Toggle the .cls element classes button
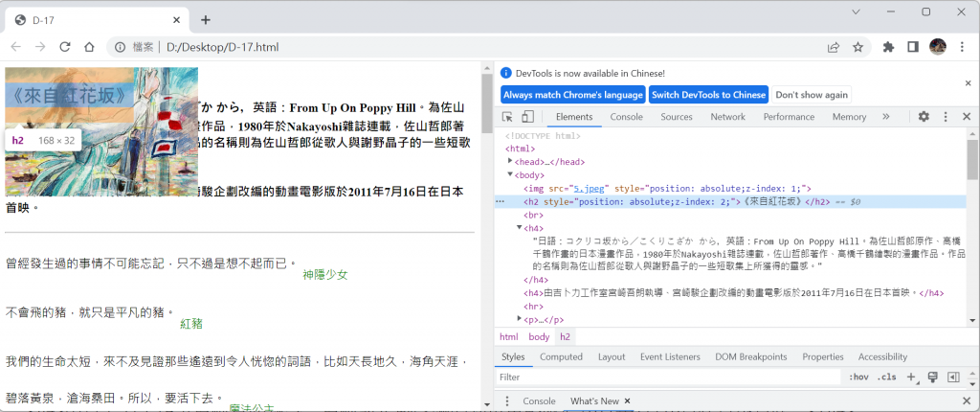 [x=886, y=377]
